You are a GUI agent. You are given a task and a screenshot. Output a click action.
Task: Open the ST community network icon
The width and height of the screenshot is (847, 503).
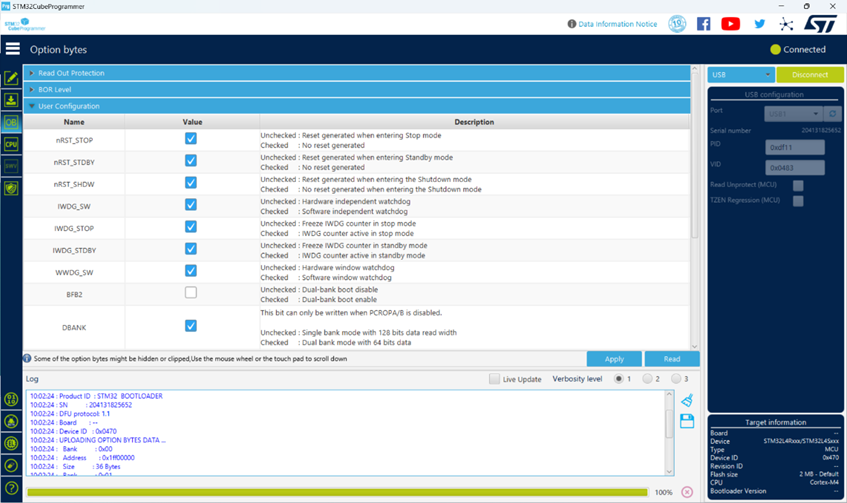point(786,24)
